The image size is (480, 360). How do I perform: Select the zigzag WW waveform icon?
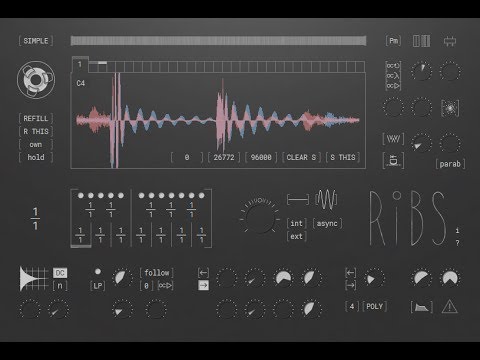point(393,139)
